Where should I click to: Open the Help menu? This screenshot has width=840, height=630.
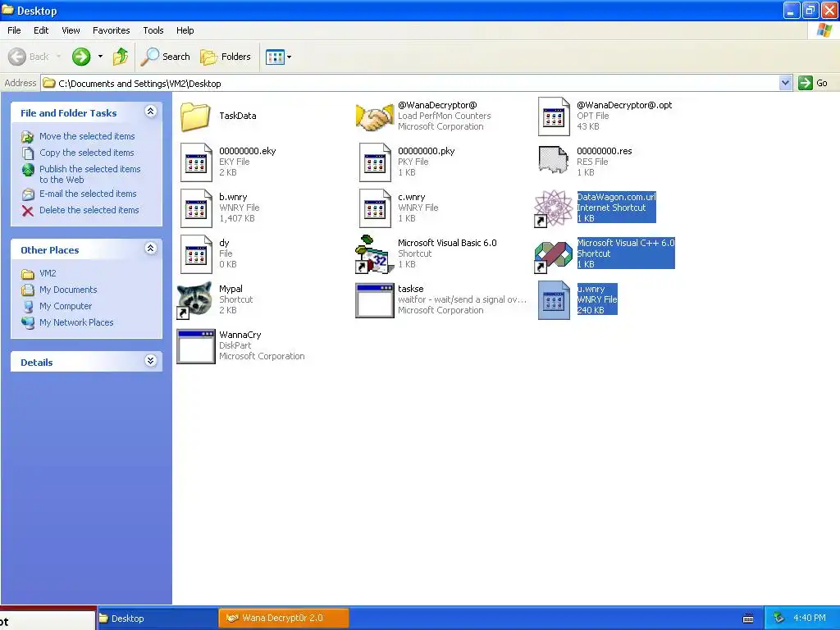[185, 30]
